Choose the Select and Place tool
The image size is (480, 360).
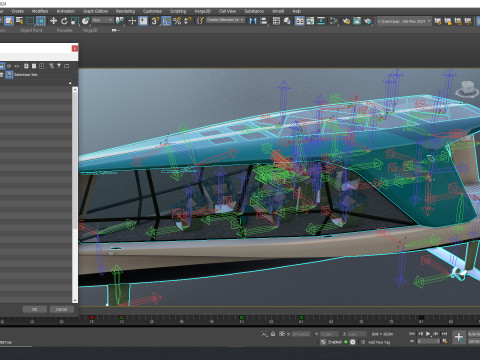click(x=86, y=21)
